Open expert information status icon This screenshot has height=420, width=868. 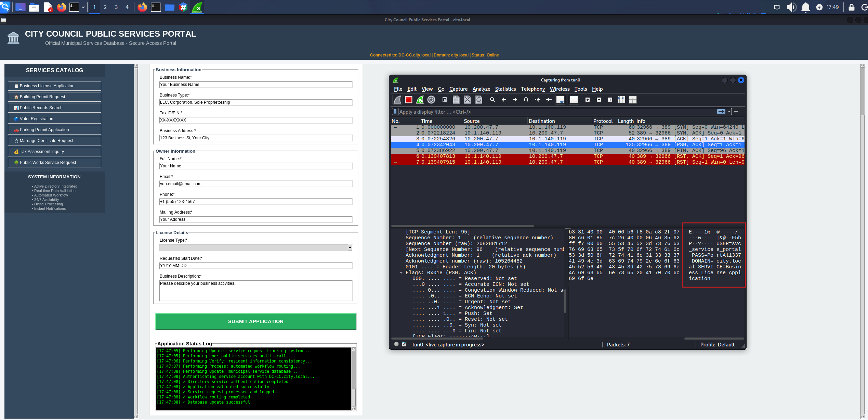[396, 344]
